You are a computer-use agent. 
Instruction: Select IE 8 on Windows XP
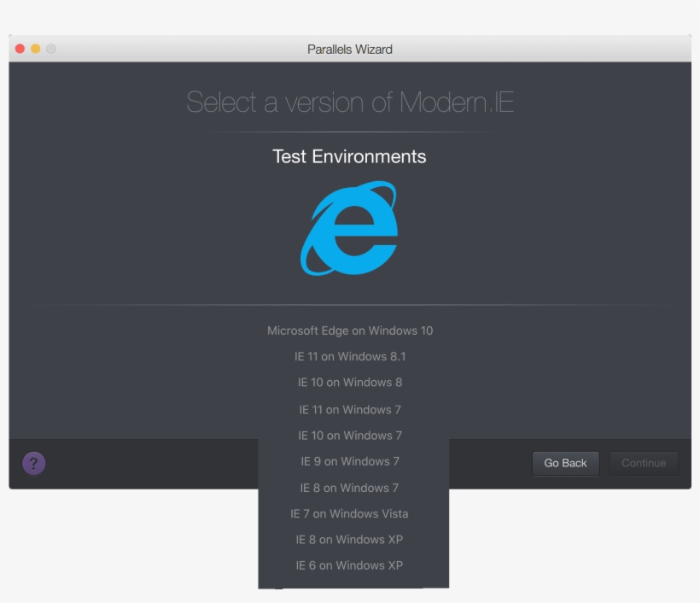[x=350, y=539]
